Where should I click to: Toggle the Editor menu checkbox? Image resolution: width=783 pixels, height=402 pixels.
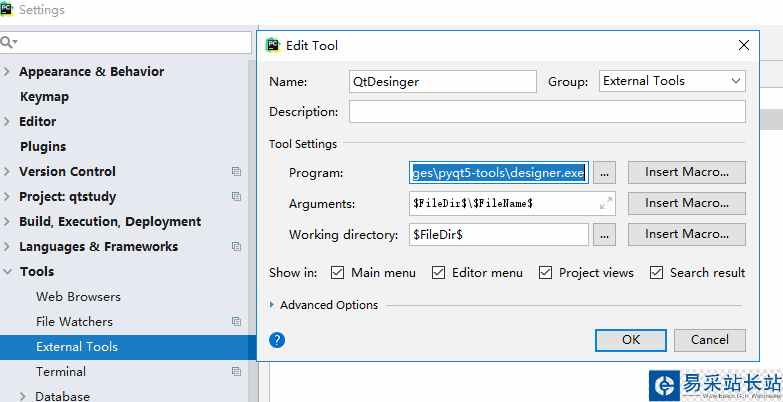[x=439, y=272]
